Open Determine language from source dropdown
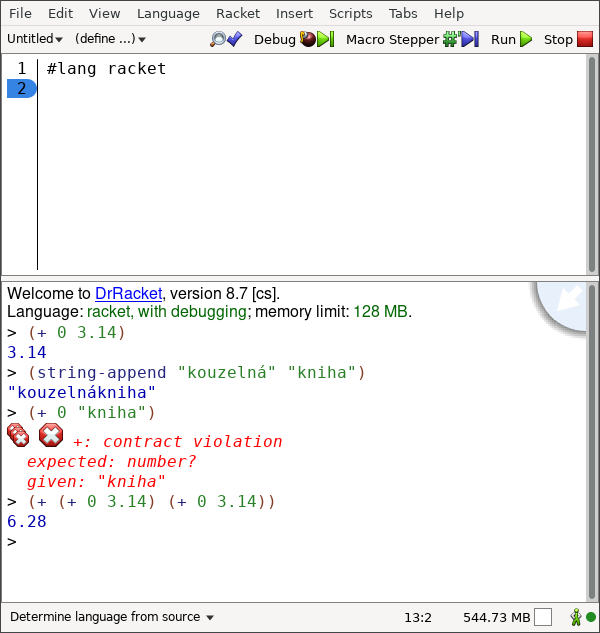The height and width of the screenshot is (633, 600). pyautogui.click(x=112, y=617)
